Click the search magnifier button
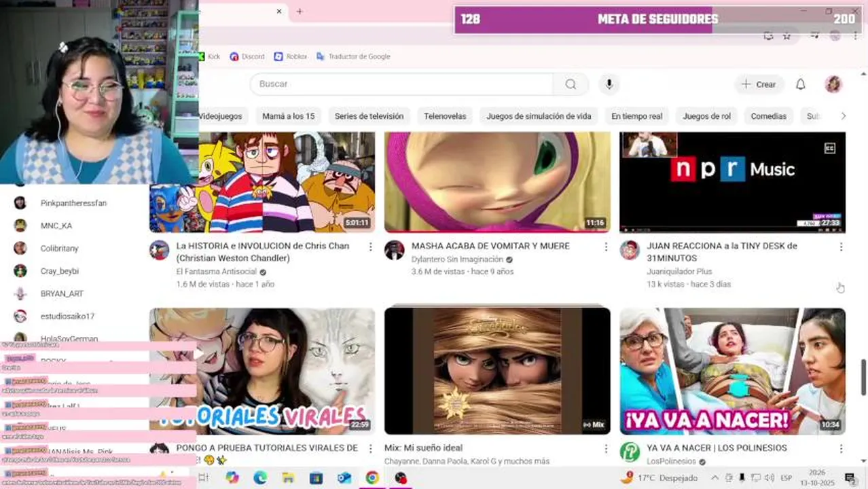Viewport: 868px width, 489px height. click(x=571, y=84)
